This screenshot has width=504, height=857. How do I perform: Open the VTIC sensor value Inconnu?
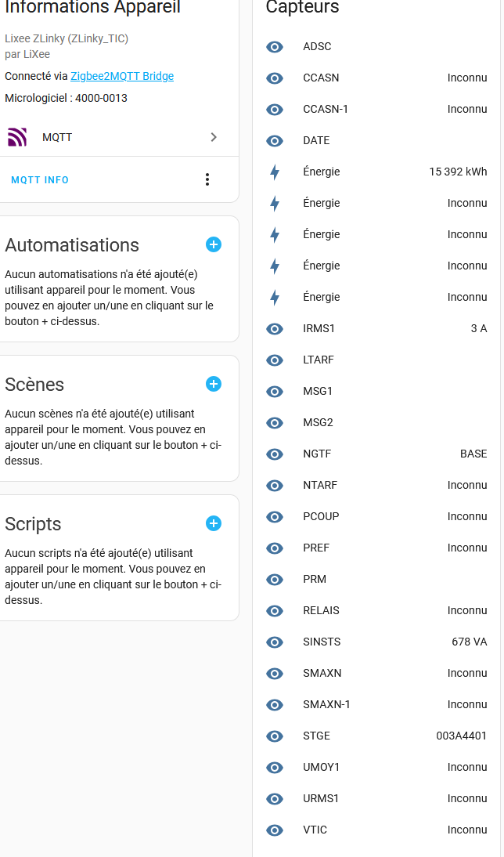(x=467, y=830)
